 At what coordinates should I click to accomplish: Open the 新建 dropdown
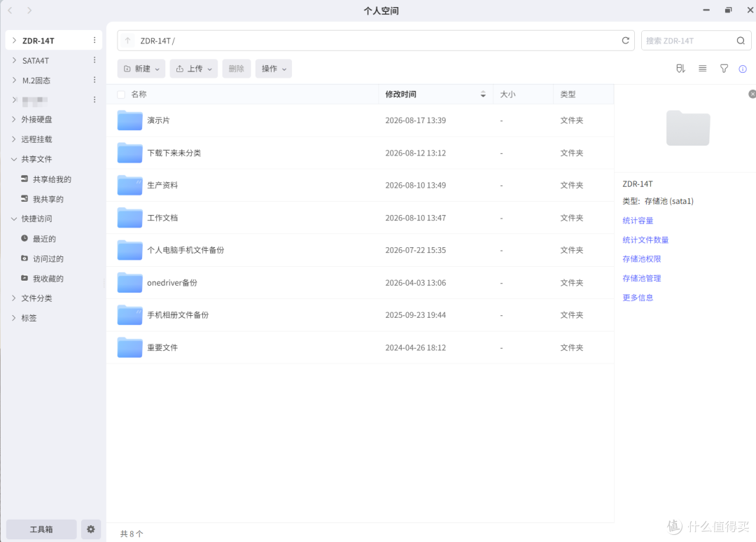coord(141,69)
